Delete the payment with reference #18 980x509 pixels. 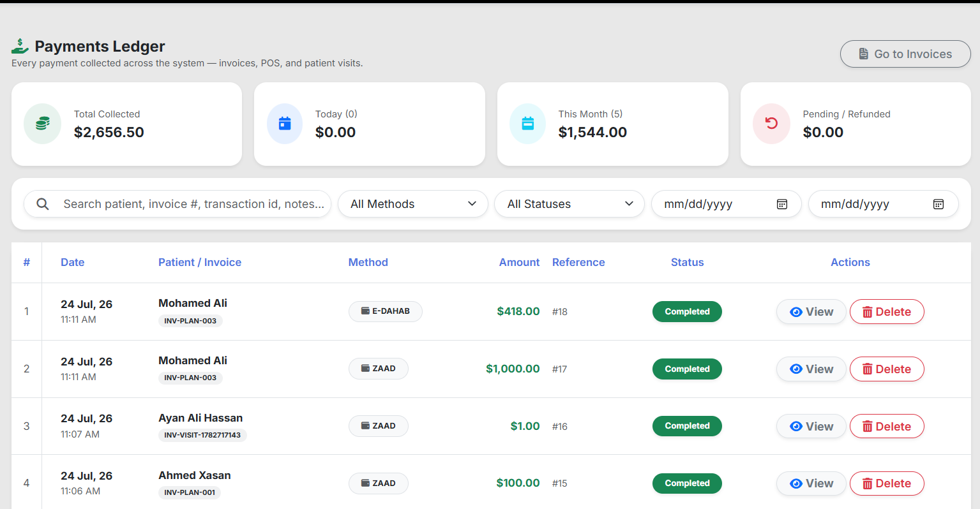pos(887,312)
